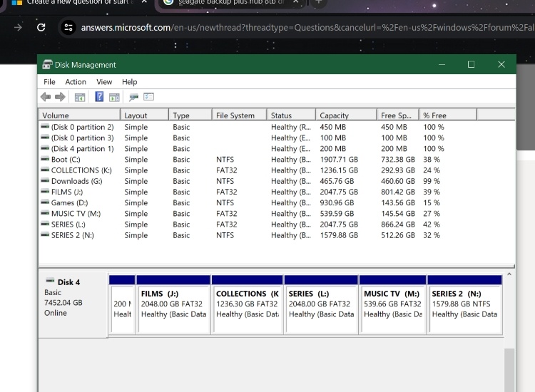
Task: Select the SERIES 2 (N:) partition block in disk map
Action: click(x=464, y=304)
